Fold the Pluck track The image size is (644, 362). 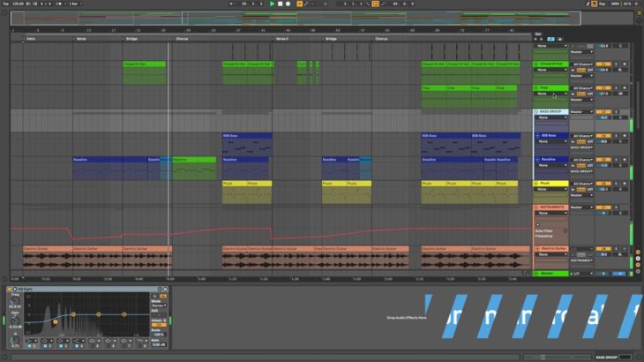(x=536, y=184)
